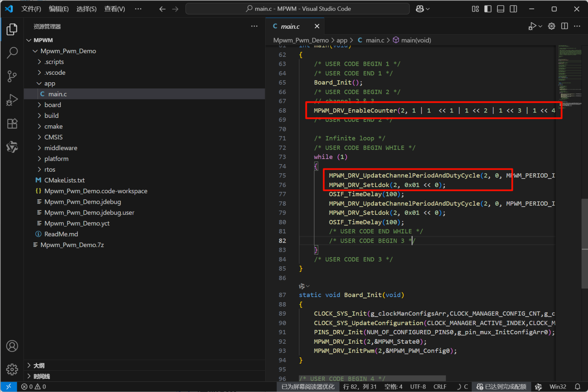Open editor more actions ellipsis
This screenshot has height=392, width=588.
577,26
